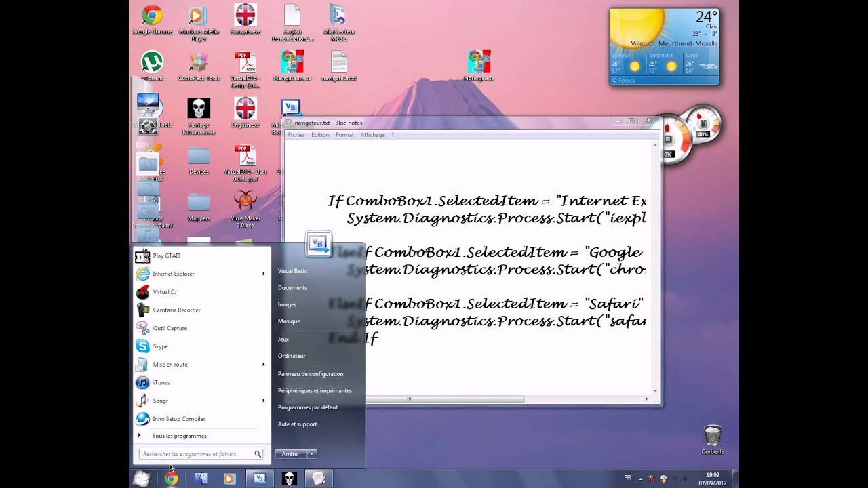Select the Devices folder on desktop
This screenshot has height=488, width=868.
199,160
